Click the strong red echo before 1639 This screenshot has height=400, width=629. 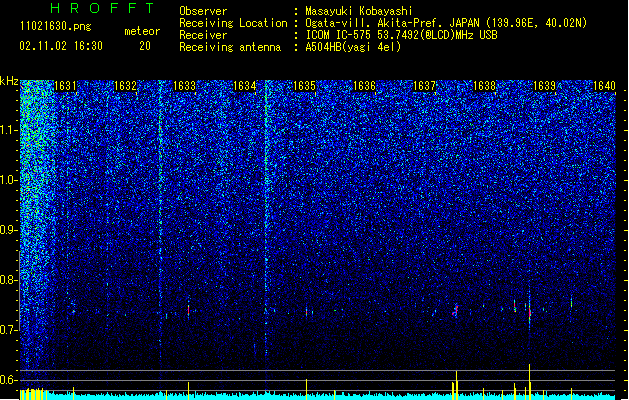point(530,312)
